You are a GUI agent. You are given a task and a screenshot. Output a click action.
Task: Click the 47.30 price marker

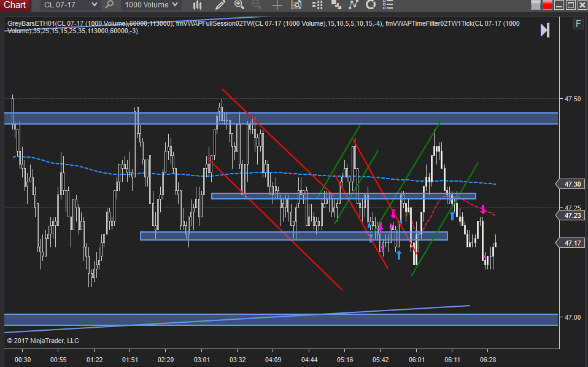click(571, 184)
